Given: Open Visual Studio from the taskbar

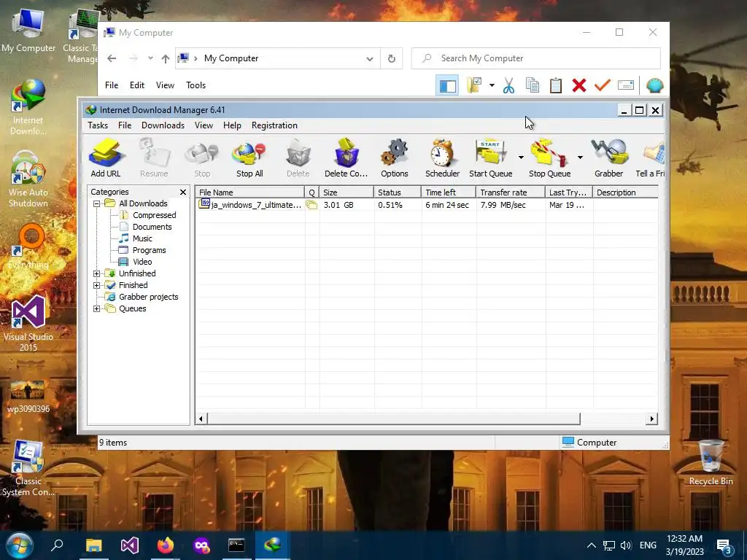Looking at the screenshot, I should pos(130,545).
